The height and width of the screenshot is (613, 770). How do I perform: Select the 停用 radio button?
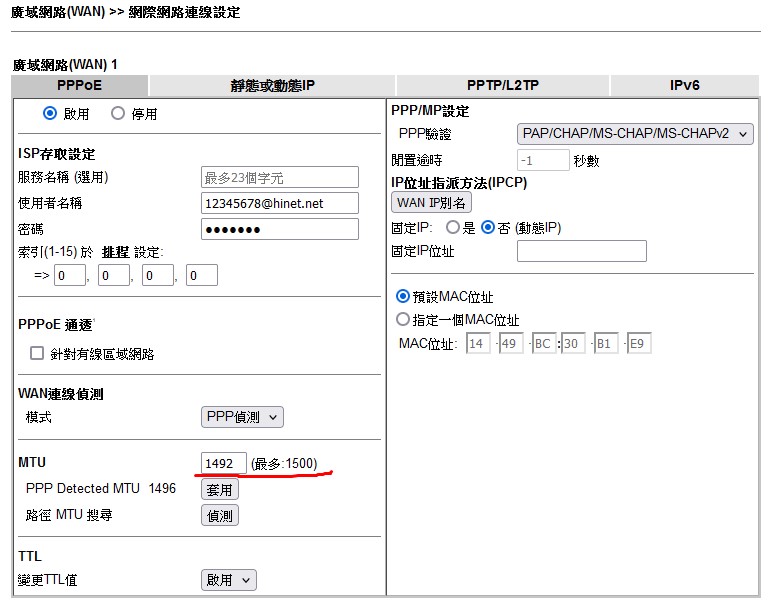click(118, 114)
